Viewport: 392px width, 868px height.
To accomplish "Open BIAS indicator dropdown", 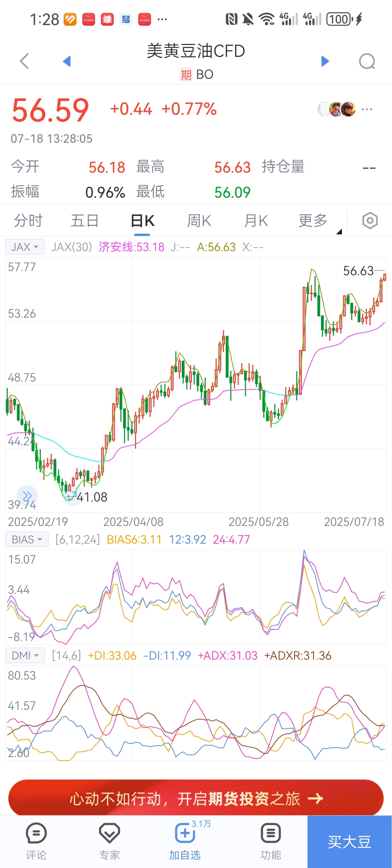I will (x=27, y=539).
